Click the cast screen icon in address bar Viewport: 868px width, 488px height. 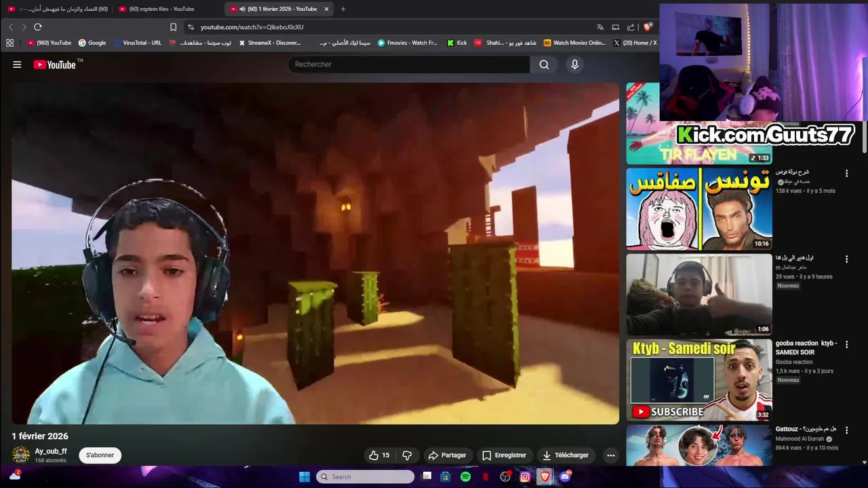click(x=616, y=27)
